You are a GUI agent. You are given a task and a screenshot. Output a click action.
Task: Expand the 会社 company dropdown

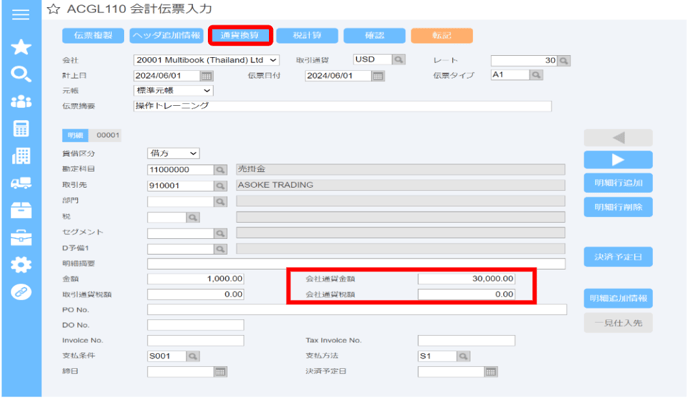[206, 60]
